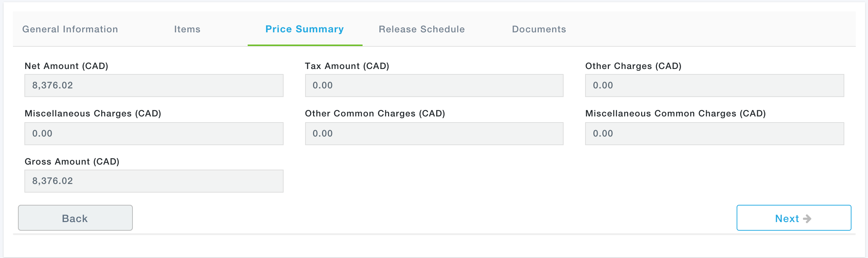Click the Gross Amount (CAD) label
The image size is (868, 258).
pos(72,162)
